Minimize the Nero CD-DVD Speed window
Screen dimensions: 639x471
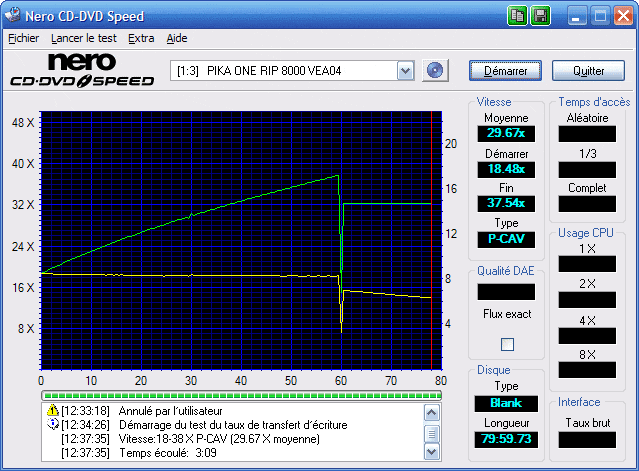pyautogui.click(x=576, y=16)
